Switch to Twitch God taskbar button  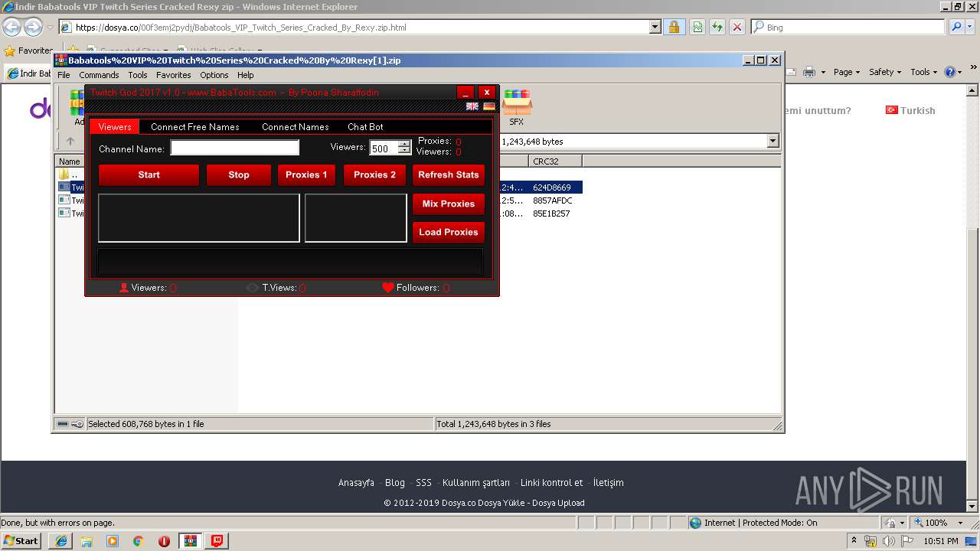pos(217,541)
